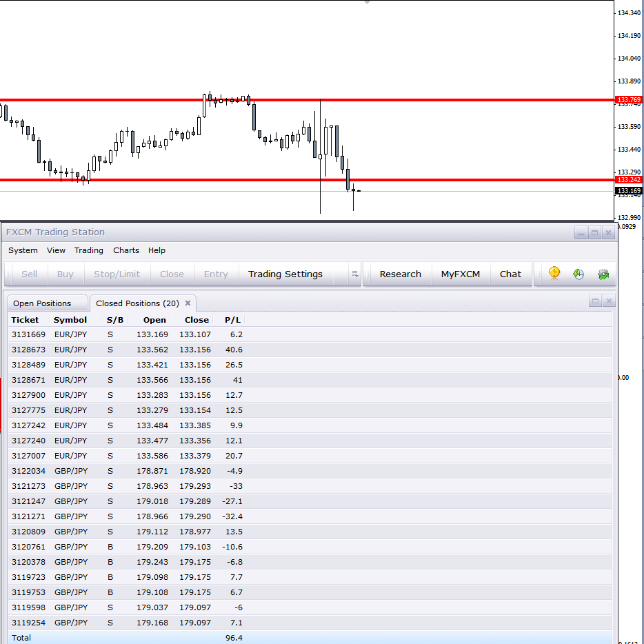Click the gear with green arrow icon
Image resolution: width=644 pixels, height=644 pixels.
pos(603,274)
